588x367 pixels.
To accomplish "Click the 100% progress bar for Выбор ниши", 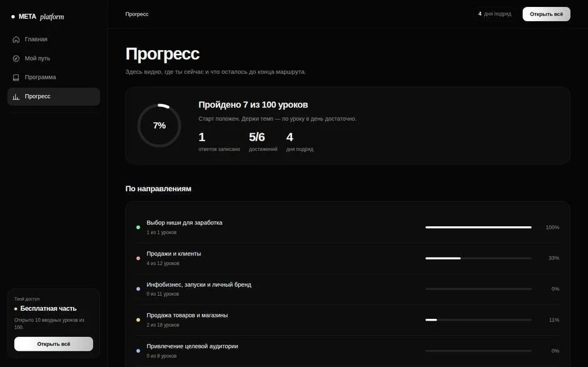I will [479, 227].
